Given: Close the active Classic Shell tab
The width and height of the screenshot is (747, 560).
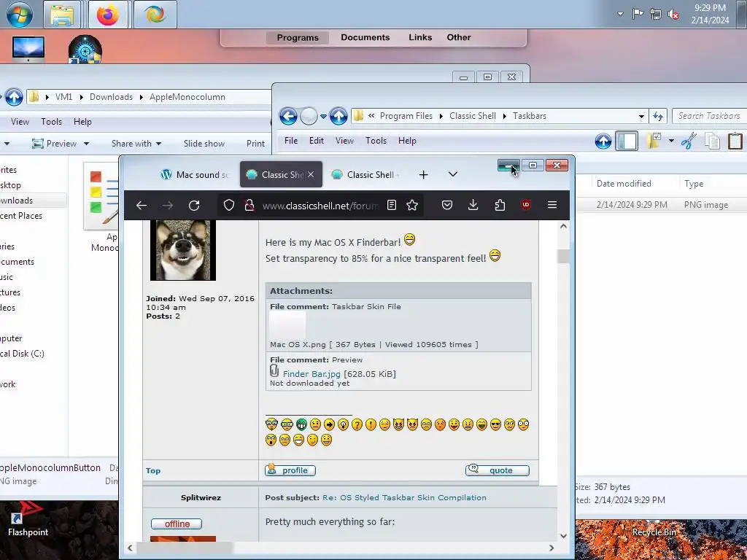Looking at the screenshot, I should coord(311,174).
